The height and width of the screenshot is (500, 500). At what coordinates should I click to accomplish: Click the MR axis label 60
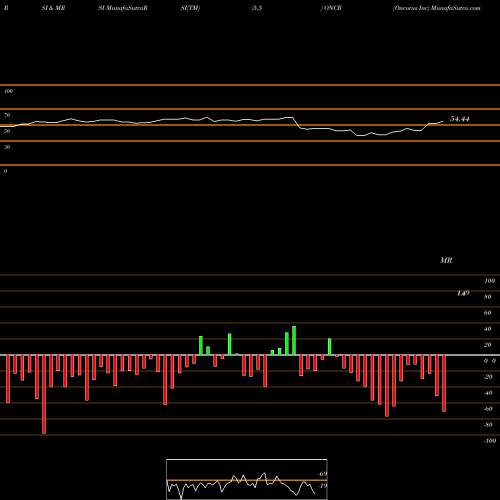(488, 313)
